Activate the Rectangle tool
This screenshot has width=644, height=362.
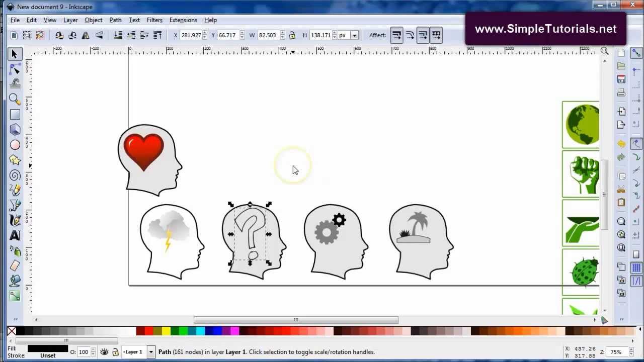tap(15, 114)
